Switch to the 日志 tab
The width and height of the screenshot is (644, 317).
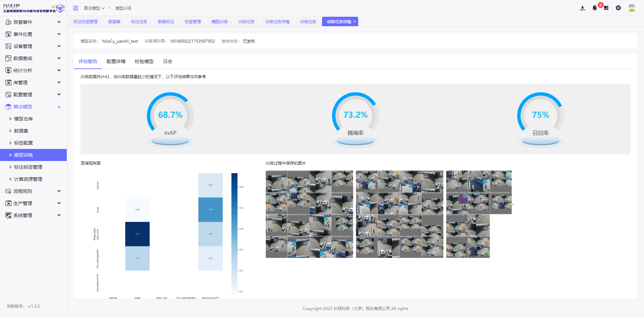click(x=168, y=61)
